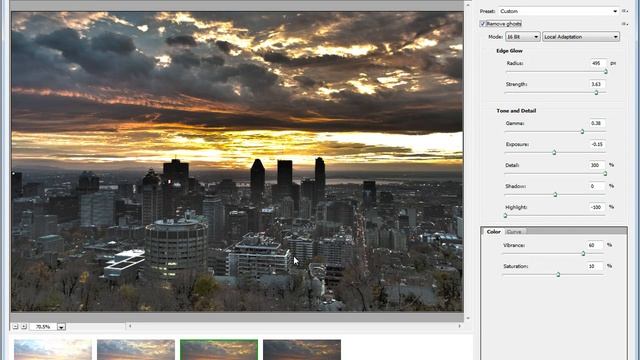Click the Strength slider handle
The height and width of the screenshot is (360, 640).
click(596, 93)
